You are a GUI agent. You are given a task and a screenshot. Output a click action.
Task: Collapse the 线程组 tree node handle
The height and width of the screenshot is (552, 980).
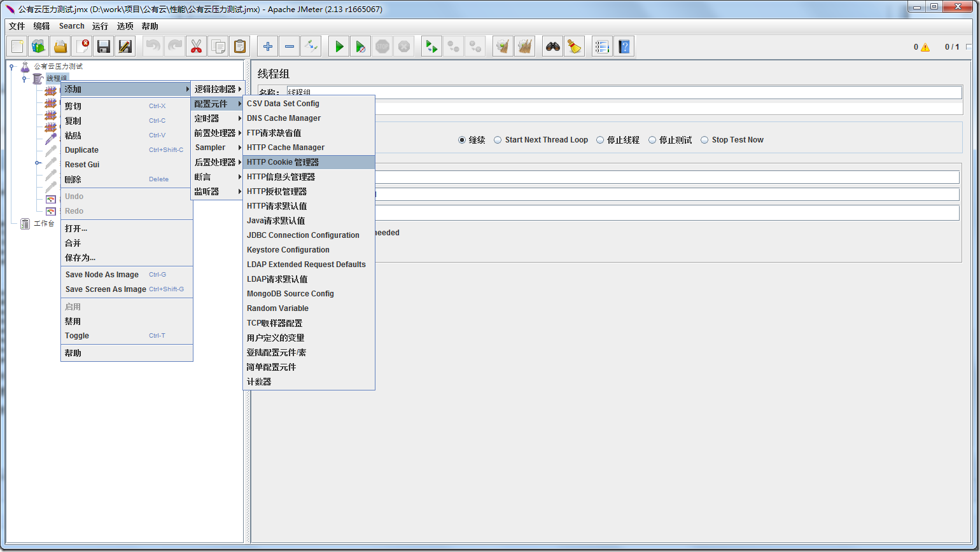(x=24, y=79)
